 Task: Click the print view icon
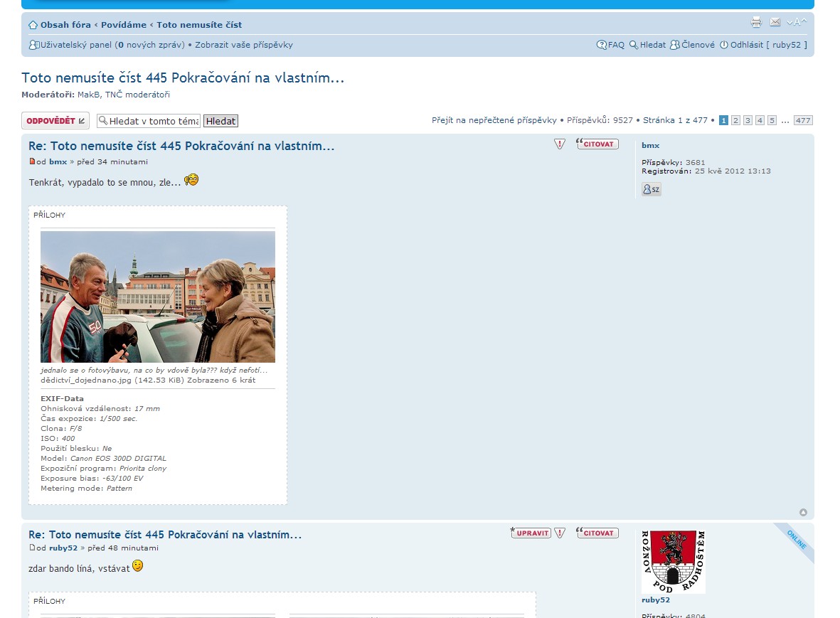click(x=756, y=22)
